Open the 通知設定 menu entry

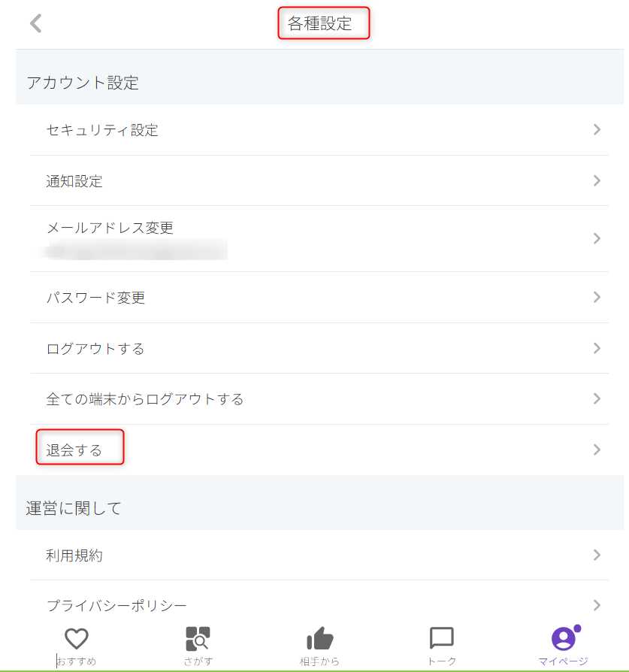pyautogui.click(x=74, y=181)
